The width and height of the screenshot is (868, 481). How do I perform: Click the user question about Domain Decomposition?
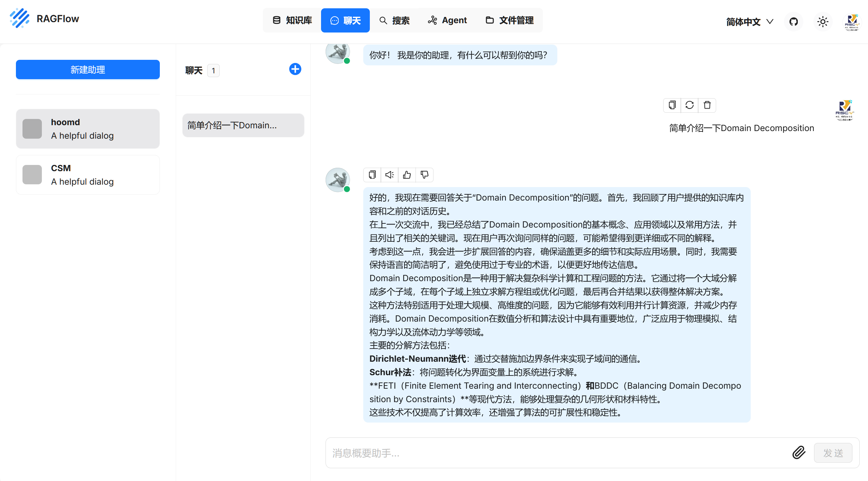pos(741,128)
